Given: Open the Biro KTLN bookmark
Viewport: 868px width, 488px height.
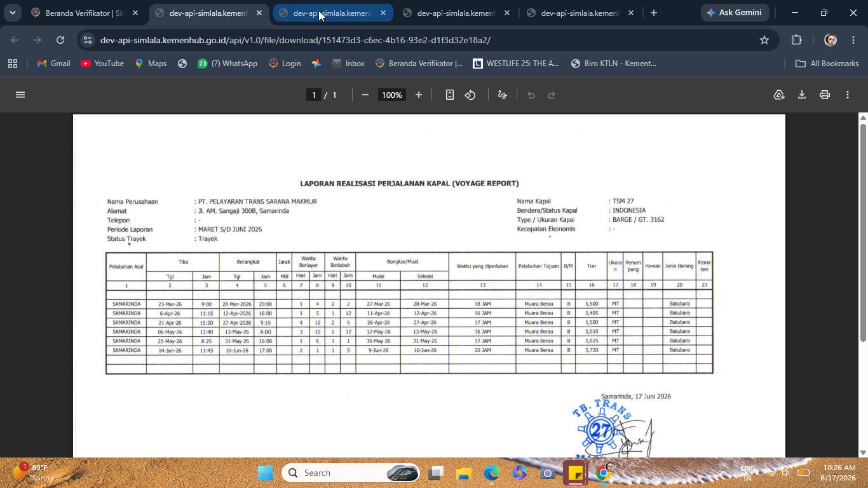Looking at the screenshot, I should [x=613, y=64].
